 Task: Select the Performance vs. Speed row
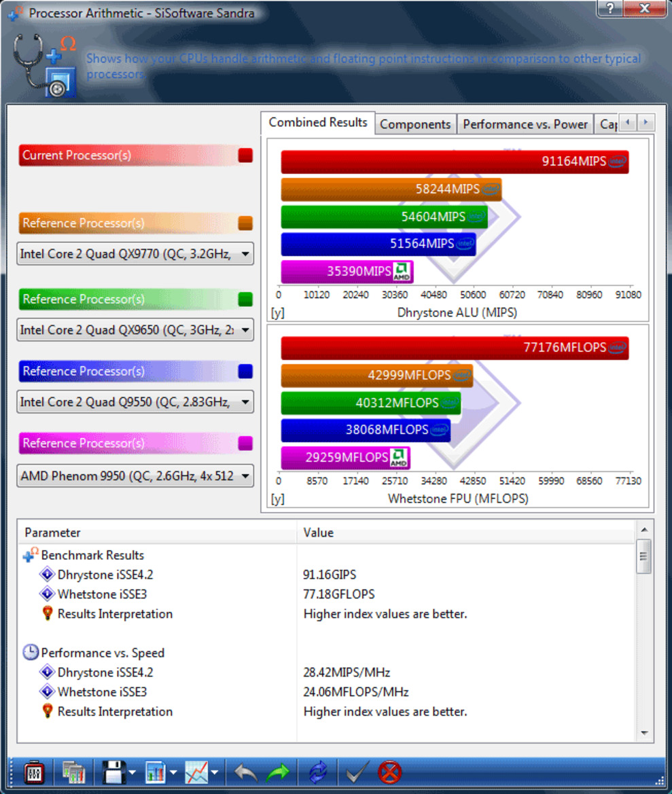click(327, 653)
